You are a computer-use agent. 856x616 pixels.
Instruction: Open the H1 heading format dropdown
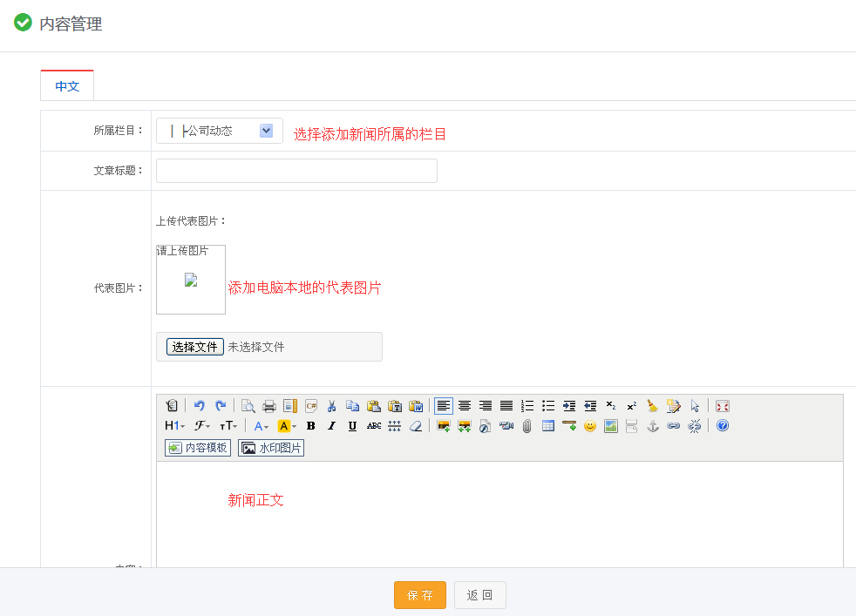click(x=174, y=426)
